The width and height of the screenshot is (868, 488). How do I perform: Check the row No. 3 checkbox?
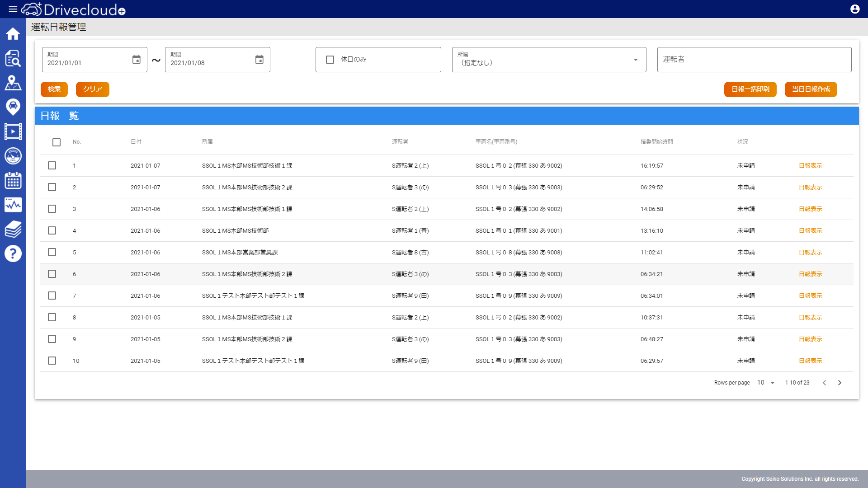point(52,209)
